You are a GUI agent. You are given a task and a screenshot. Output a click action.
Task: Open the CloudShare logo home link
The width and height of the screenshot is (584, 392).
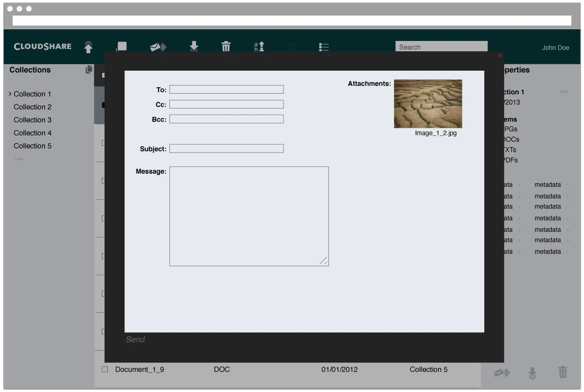[43, 46]
